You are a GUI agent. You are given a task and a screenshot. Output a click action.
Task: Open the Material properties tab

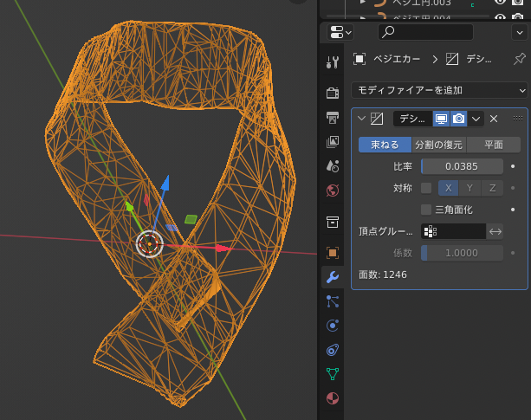333,398
